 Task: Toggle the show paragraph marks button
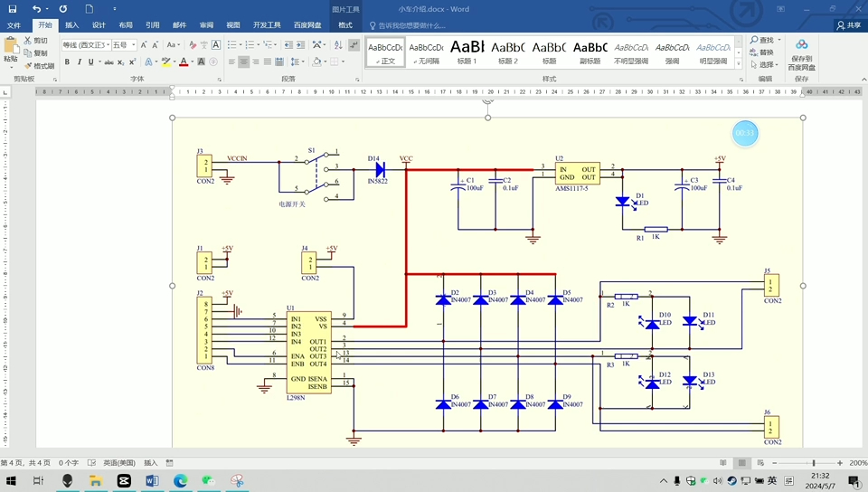click(354, 45)
